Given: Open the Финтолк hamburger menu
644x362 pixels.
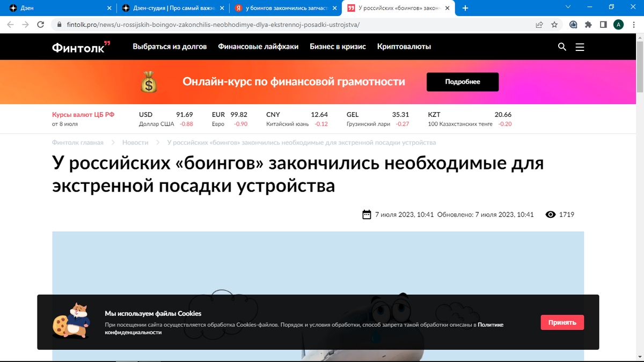Looking at the screenshot, I should (x=580, y=47).
